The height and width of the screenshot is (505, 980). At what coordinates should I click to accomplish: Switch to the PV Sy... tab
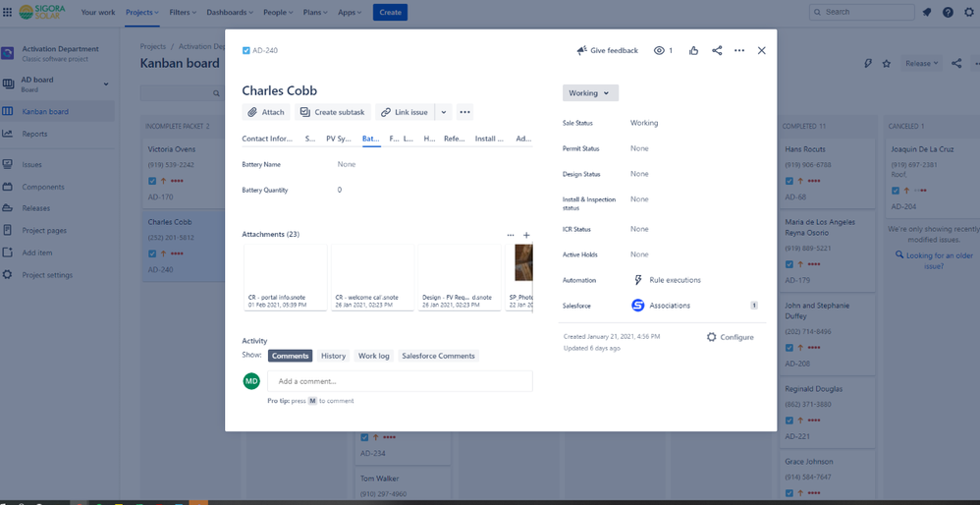coord(339,139)
